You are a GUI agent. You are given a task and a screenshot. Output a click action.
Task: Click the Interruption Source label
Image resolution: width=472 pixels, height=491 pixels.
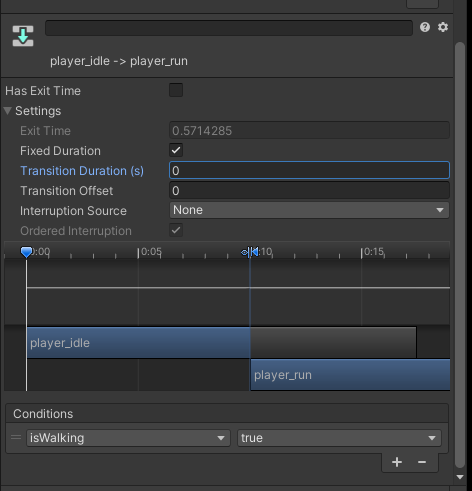click(73, 211)
